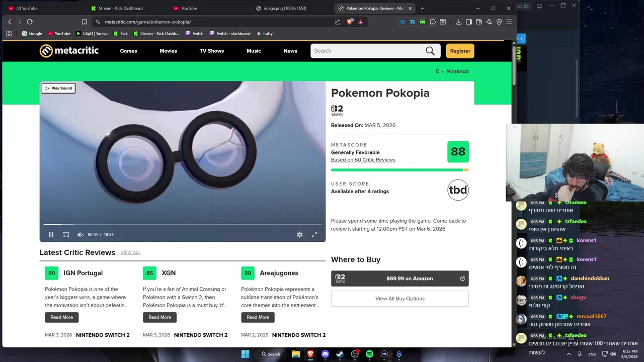Viewport: 644px width, 362px height.
Task: Click the 88 Metascore badge
Action: 458,152
